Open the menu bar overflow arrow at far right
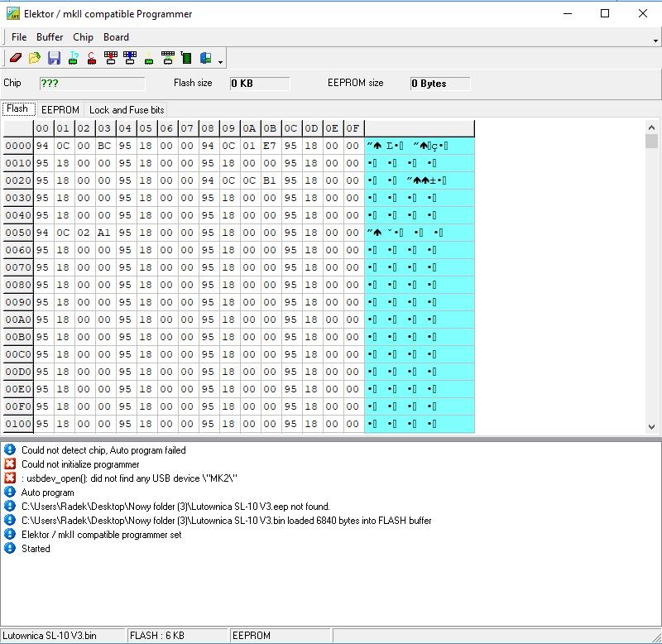 tap(655, 40)
